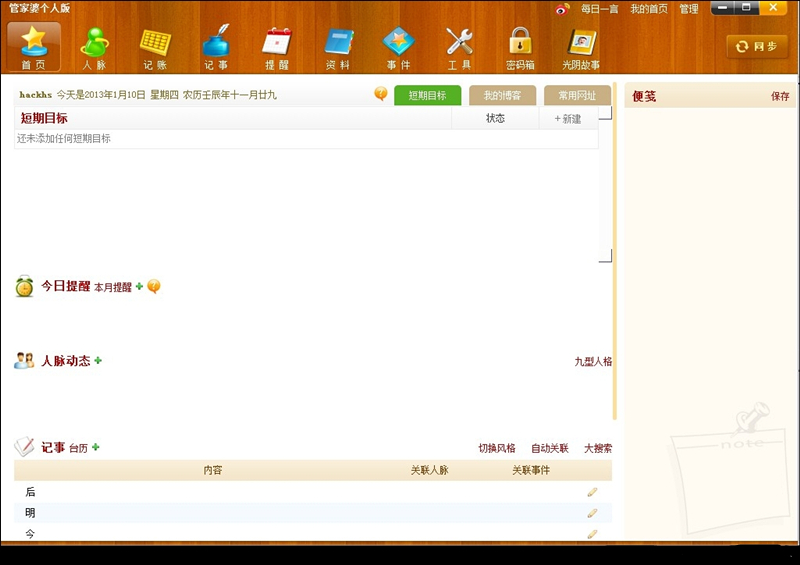Open the 记账 accounting abacus icon
This screenshot has height=565, width=800.
155,47
